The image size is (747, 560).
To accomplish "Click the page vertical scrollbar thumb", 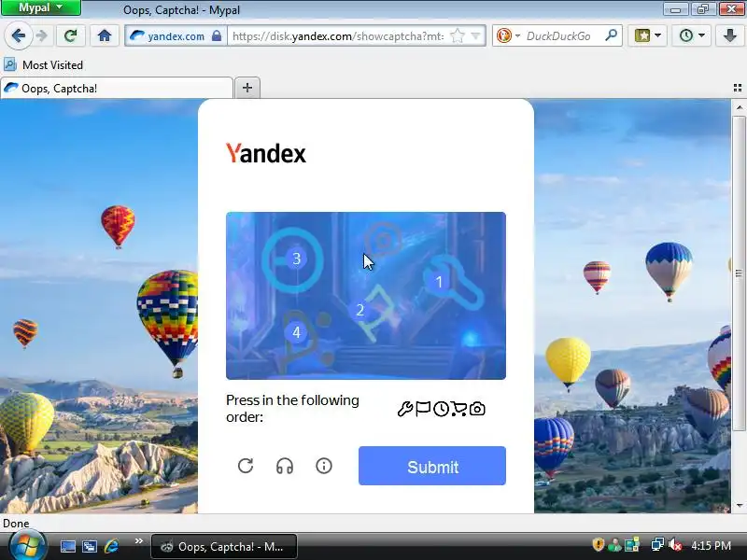I will click(x=739, y=273).
